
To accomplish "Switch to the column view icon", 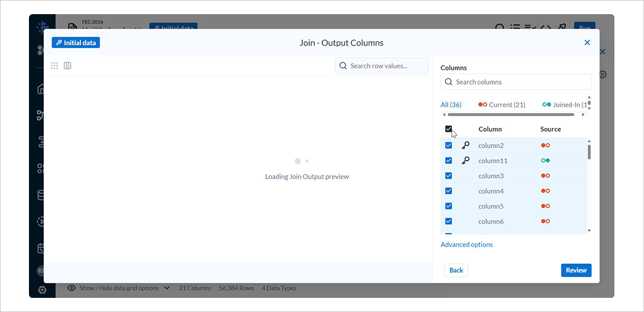I will pyautogui.click(x=68, y=65).
